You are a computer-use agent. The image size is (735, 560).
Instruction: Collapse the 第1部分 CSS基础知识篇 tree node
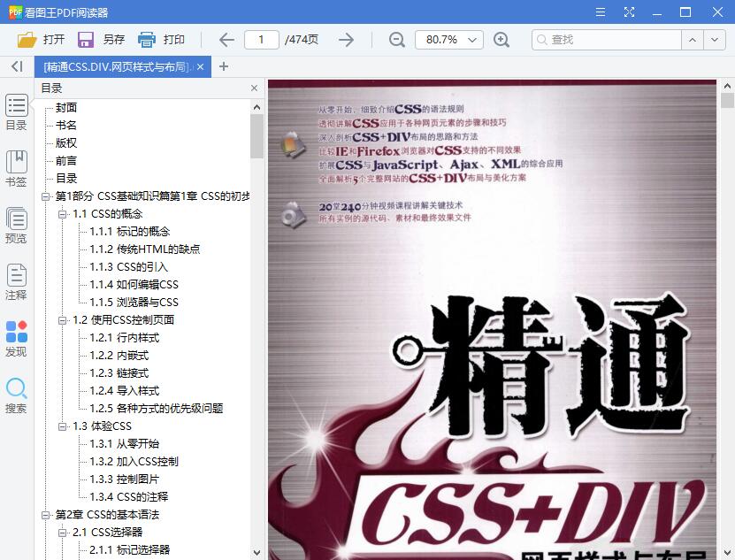click(45, 196)
